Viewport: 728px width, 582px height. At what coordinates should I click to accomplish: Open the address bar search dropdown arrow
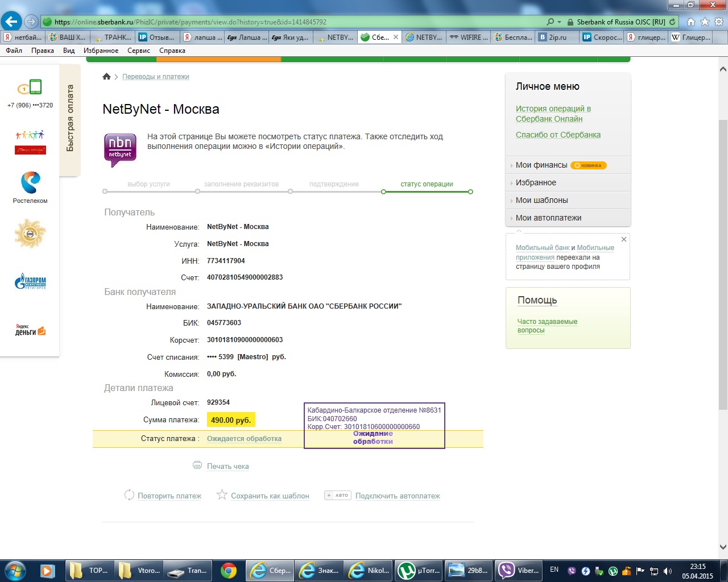(x=560, y=22)
